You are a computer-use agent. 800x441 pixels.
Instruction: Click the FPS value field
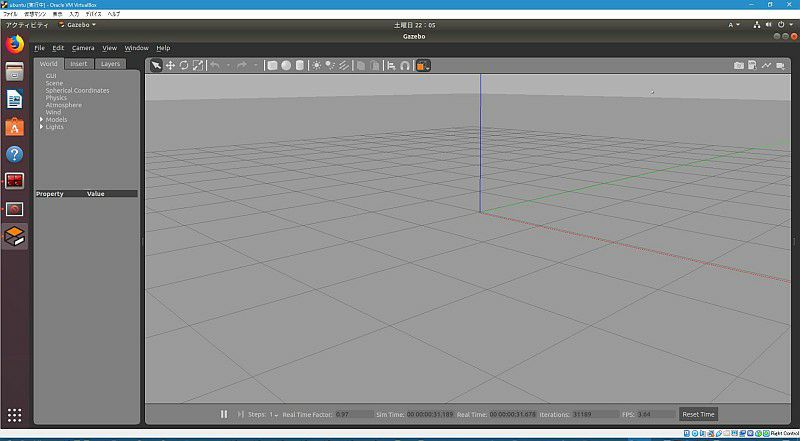[x=656, y=414]
